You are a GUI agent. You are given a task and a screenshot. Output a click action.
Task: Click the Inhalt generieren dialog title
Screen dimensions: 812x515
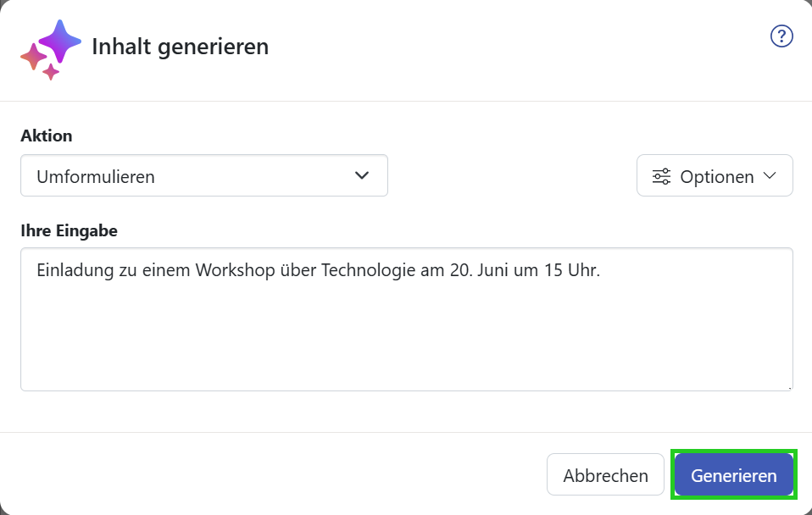point(181,47)
